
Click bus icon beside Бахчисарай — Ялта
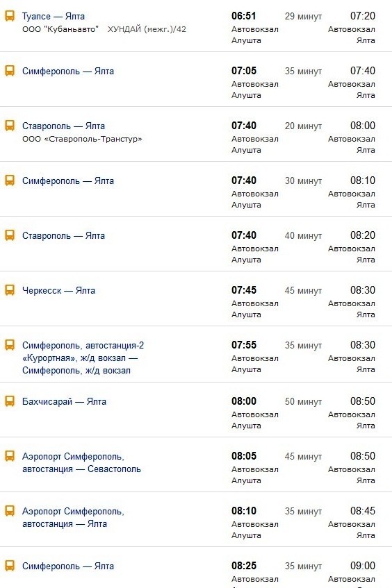click(x=10, y=401)
